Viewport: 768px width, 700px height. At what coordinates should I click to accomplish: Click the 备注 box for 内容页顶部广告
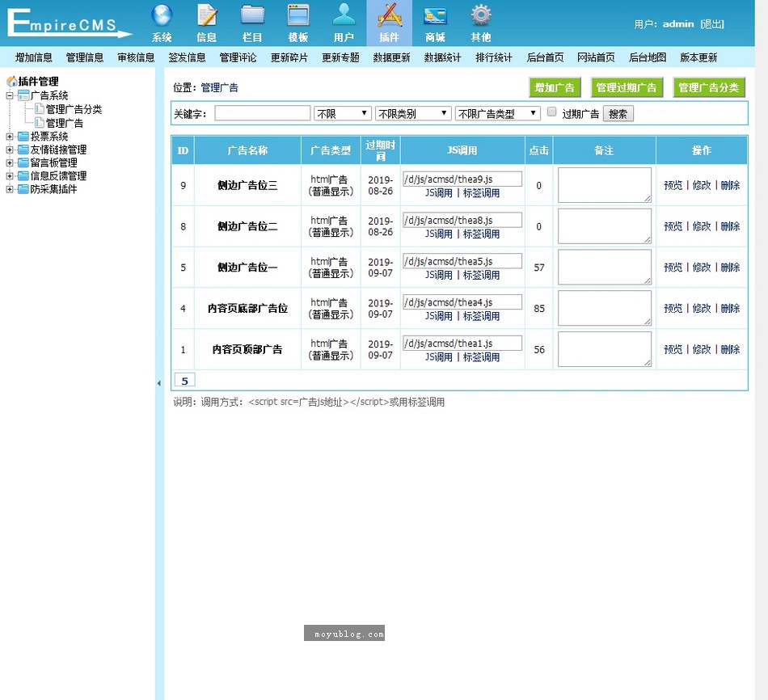pyautogui.click(x=605, y=349)
